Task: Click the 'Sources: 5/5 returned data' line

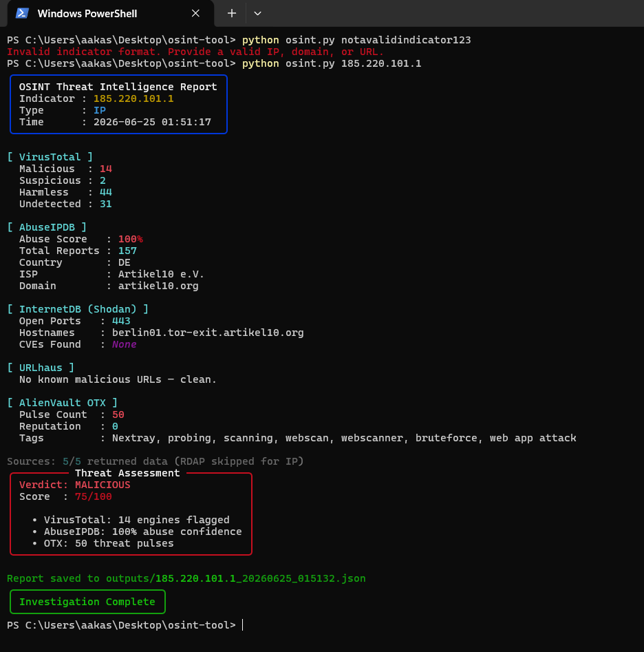Action: point(155,461)
